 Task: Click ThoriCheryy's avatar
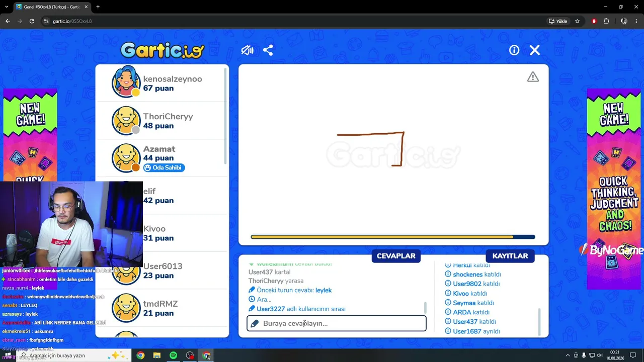[126, 121]
